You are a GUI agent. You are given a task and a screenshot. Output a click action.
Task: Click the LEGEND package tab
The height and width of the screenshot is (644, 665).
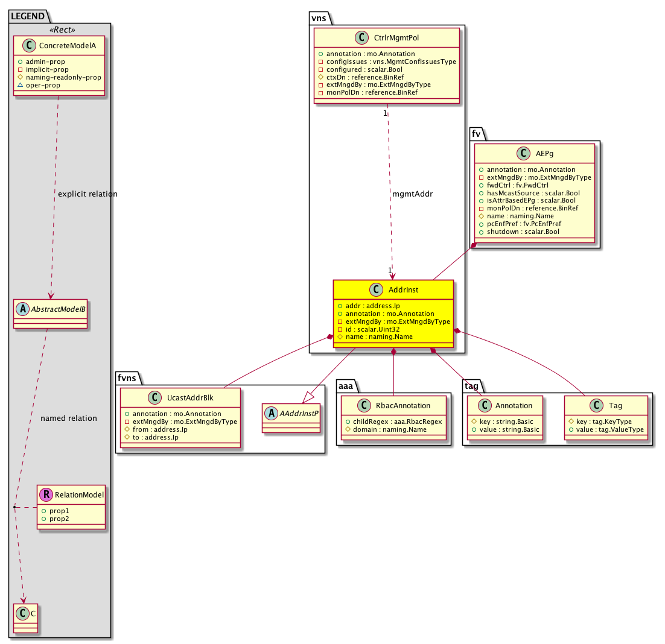pyautogui.click(x=28, y=17)
